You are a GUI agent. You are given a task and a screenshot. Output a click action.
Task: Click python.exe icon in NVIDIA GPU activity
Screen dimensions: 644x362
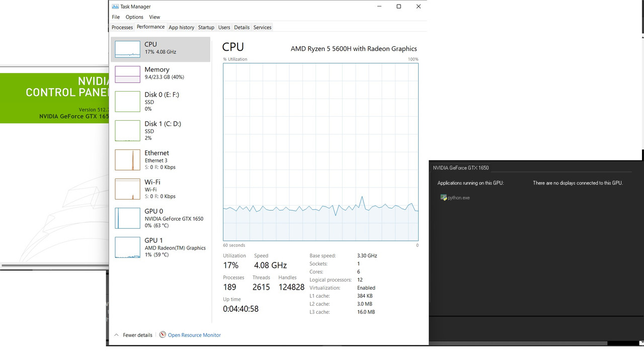point(443,198)
